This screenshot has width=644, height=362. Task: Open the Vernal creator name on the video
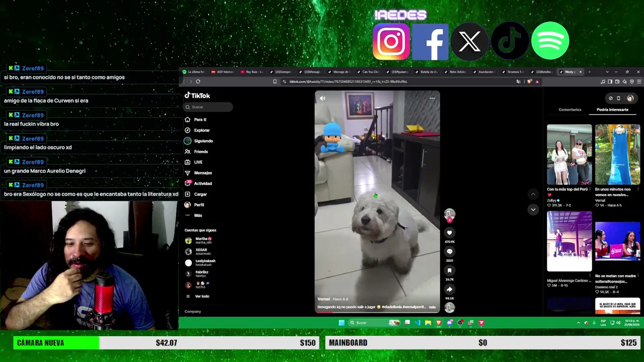(x=324, y=299)
